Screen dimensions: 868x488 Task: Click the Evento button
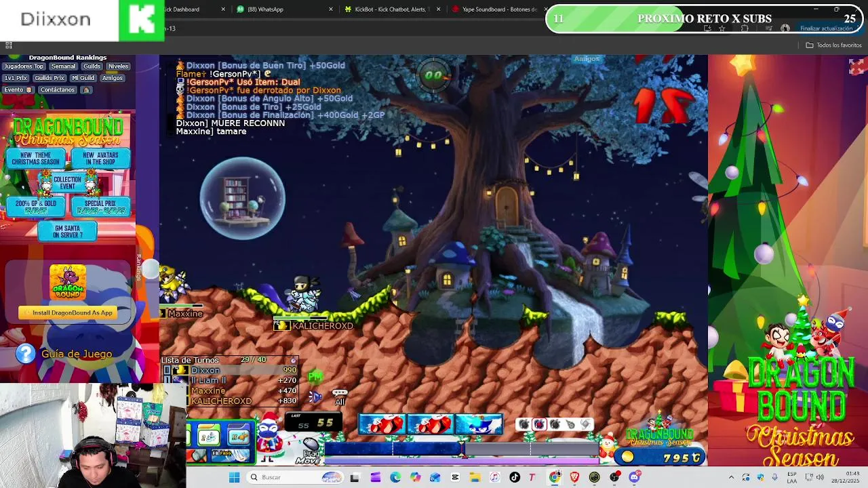[x=17, y=89]
